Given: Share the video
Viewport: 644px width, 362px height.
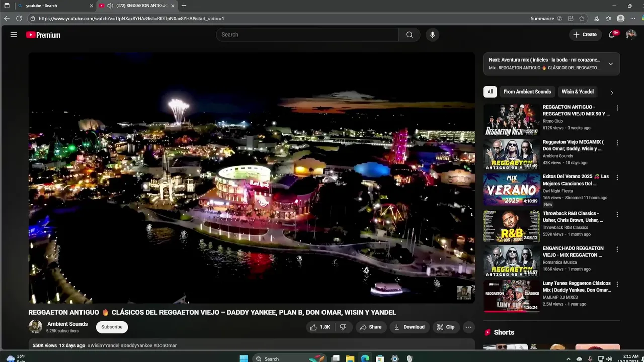Looking at the screenshot, I should [x=371, y=327].
